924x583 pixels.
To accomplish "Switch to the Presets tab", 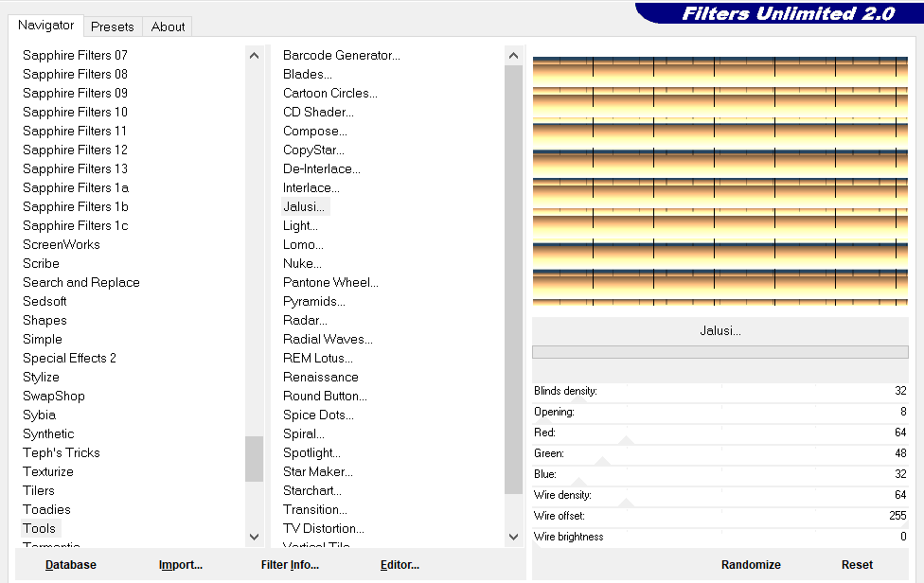I will coord(113,26).
